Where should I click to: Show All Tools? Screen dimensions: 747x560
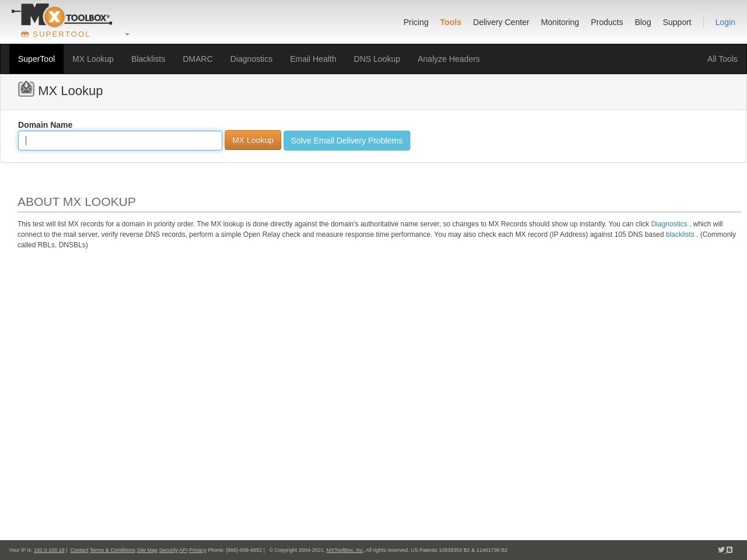[x=722, y=59]
